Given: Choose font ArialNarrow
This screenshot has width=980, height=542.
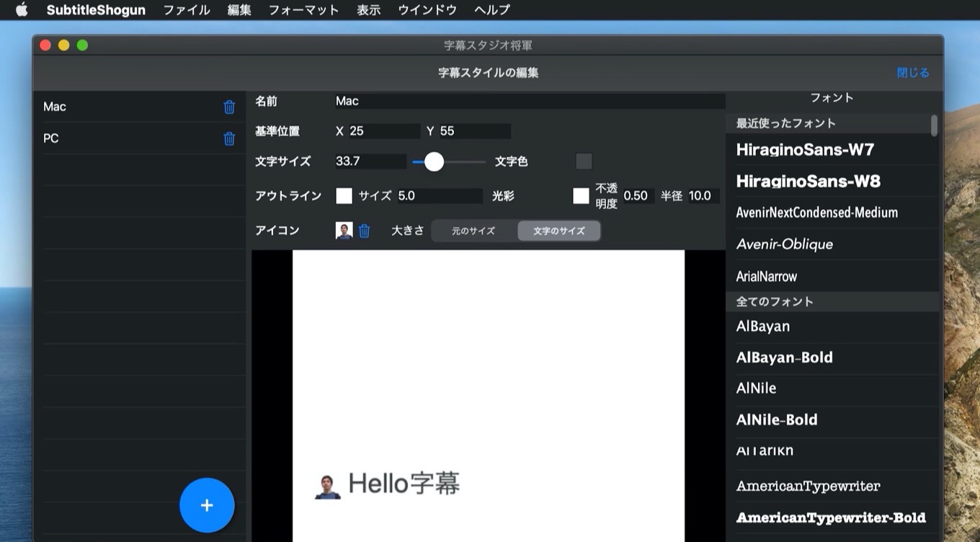Looking at the screenshot, I should [832, 276].
